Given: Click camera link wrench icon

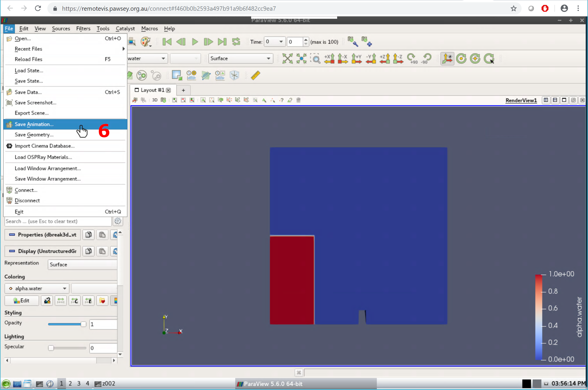Looking at the screenshot, I should (353, 42).
